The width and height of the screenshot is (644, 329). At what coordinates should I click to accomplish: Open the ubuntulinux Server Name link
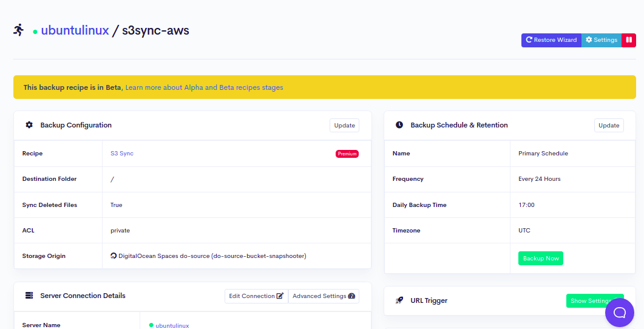point(172,325)
